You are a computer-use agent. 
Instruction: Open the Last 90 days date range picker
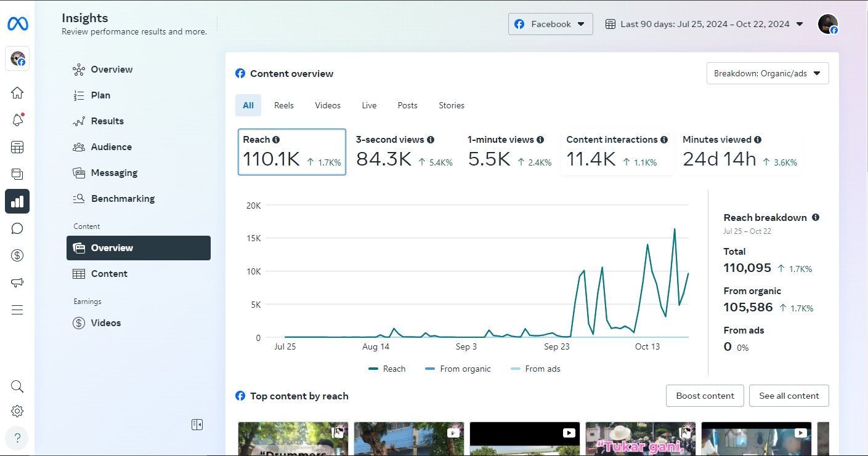[704, 24]
